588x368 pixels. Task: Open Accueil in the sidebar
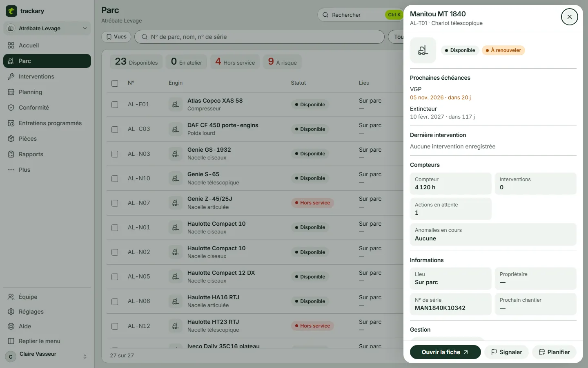click(47, 45)
